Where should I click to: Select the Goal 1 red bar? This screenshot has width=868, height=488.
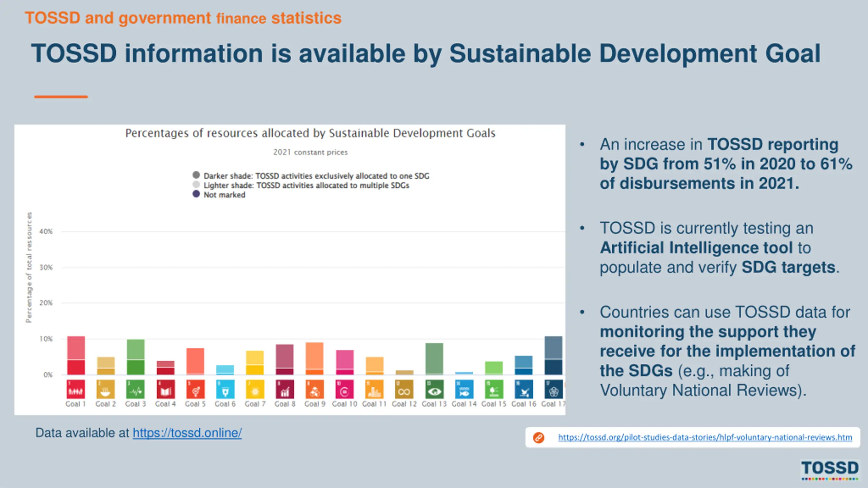[76, 355]
